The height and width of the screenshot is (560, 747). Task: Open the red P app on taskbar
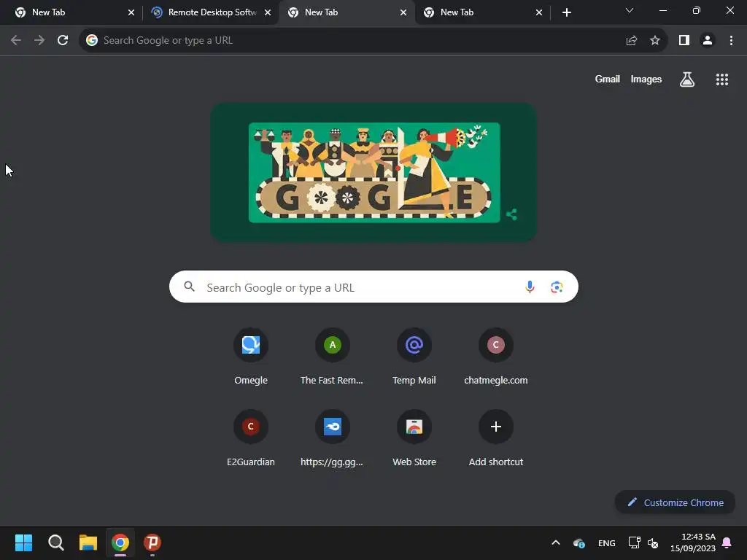pyautogui.click(x=152, y=542)
